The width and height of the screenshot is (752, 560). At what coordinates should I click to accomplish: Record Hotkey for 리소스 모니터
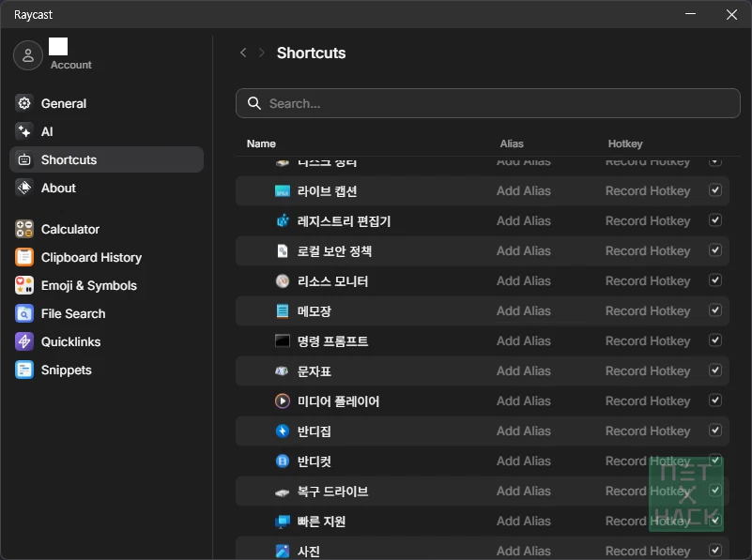pyautogui.click(x=648, y=281)
